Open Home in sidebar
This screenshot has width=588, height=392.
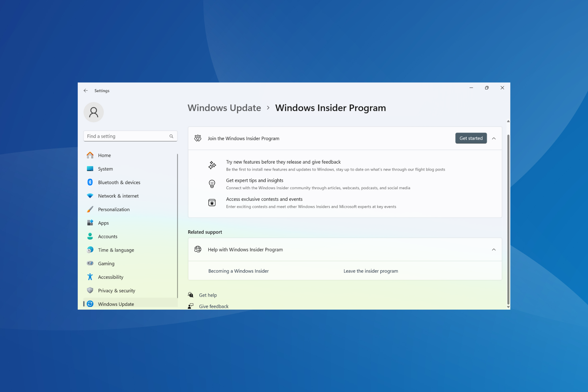click(130, 155)
